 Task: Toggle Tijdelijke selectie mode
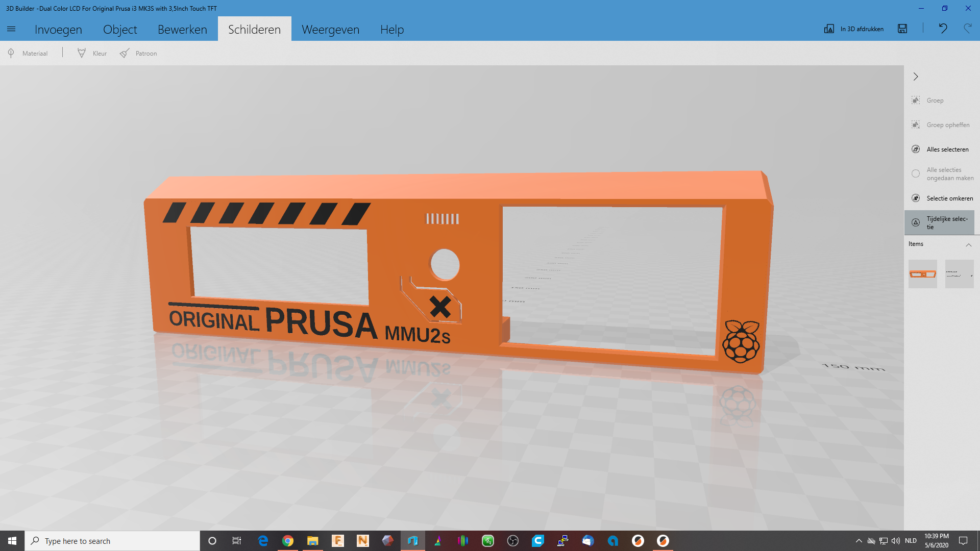[944, 222]
